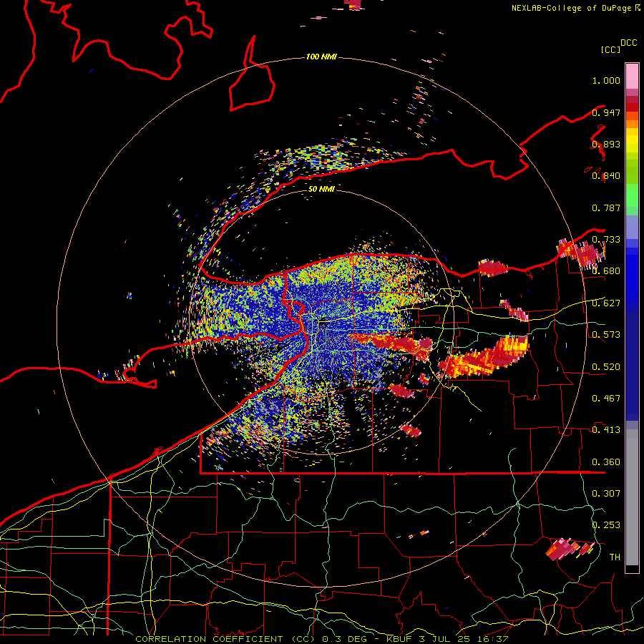
Task: Click the 50 NMI range ring label
Action: (x=321, y=189)
